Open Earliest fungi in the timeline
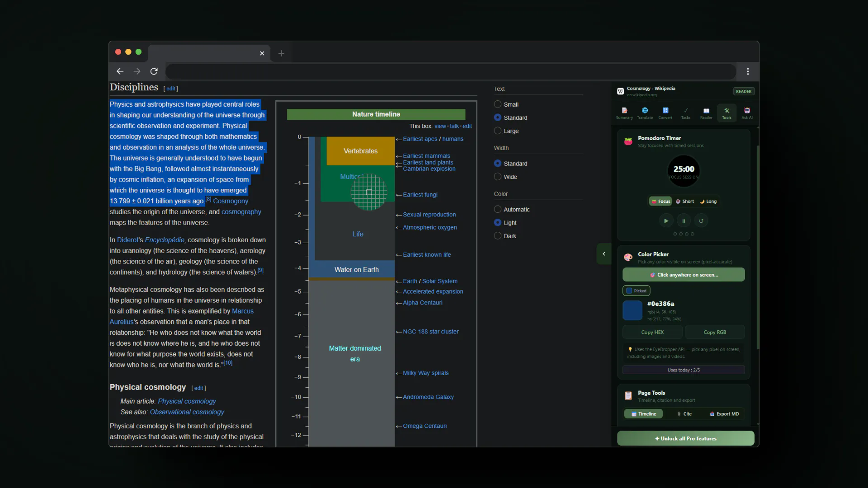The image size is (868, 488). (420, 195)
